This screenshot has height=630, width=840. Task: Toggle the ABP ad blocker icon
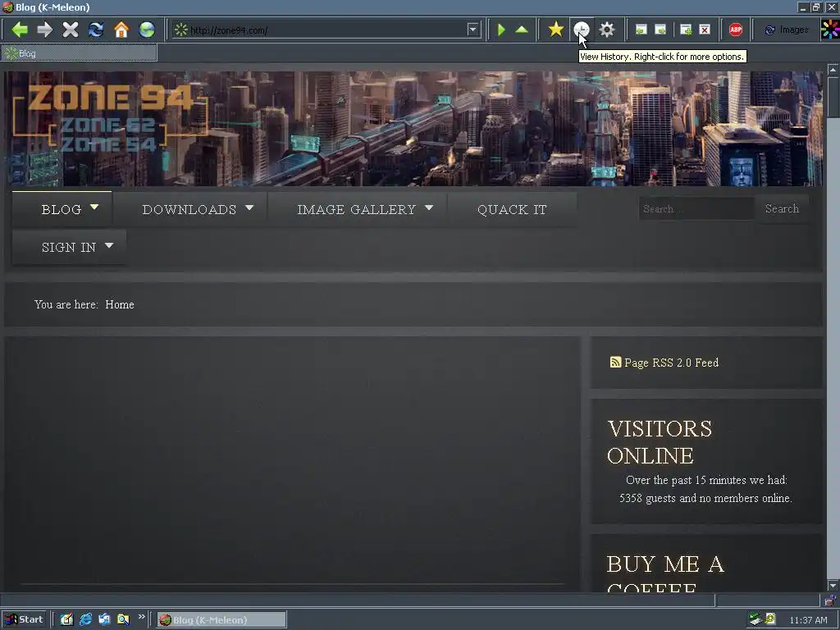point(736,30)
